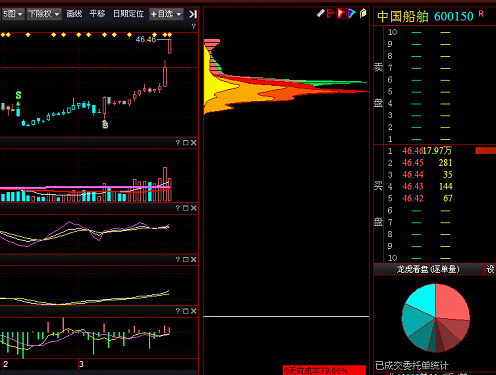Select the blue flag icon in chip panel
Viewport: 496px width, 375px height.
pos(352,13)
